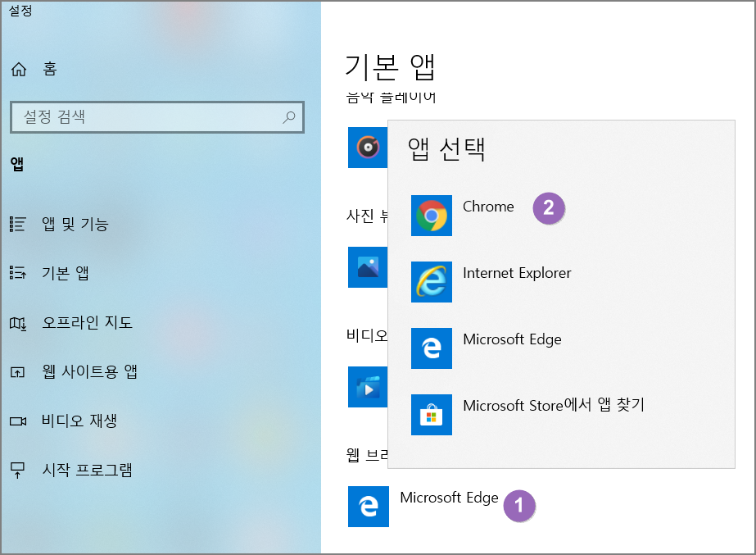The height and width of the screenshot is (555, 756).
Task: Click the 오프라인 지도 map icon
Action: click(18, 323)
